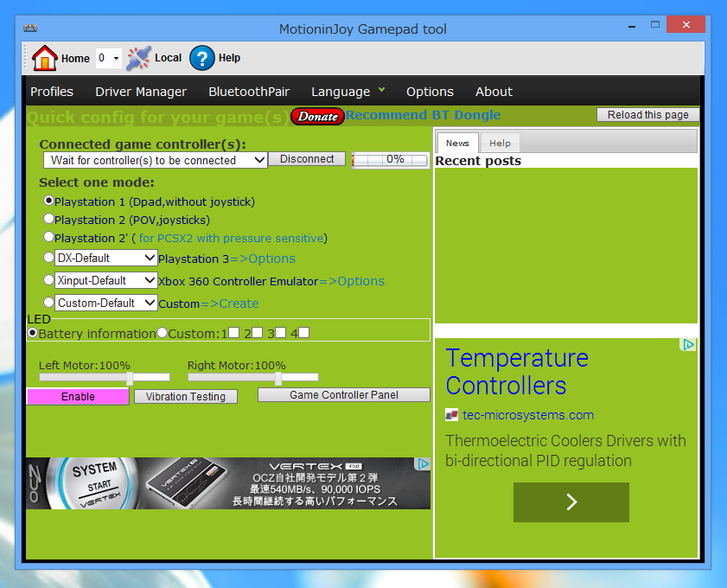Check LED checkbox 2

click(258, 333)
